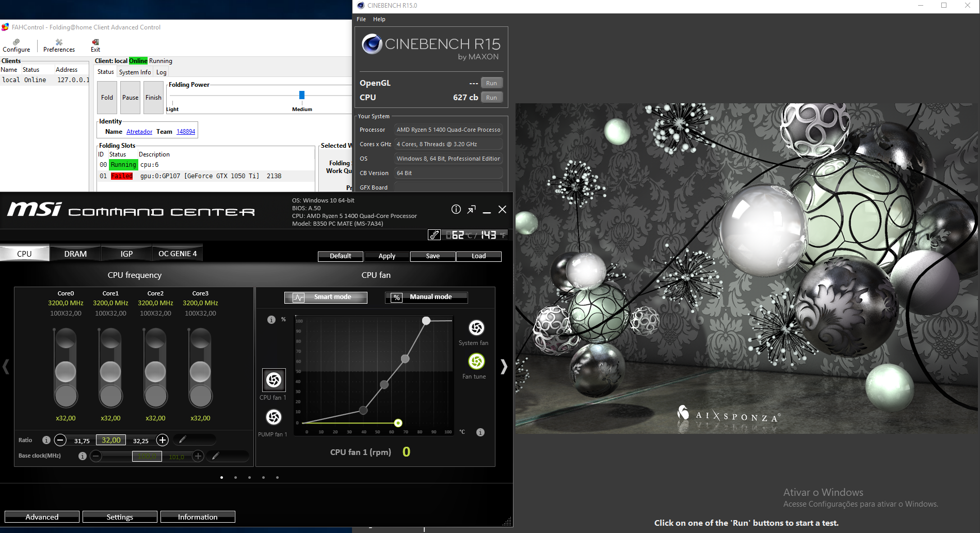Increase the CPU Ratio with plus button
980x533 pixels.
click(x=162, y=440)
